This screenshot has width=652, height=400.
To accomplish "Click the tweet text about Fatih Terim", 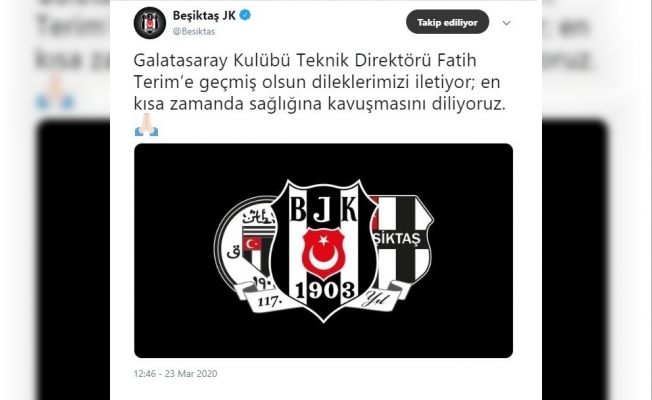I will point(319,82).
